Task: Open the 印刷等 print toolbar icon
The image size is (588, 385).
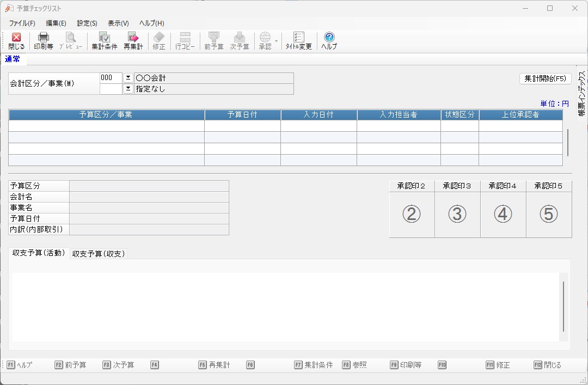Action: (44, 41)
